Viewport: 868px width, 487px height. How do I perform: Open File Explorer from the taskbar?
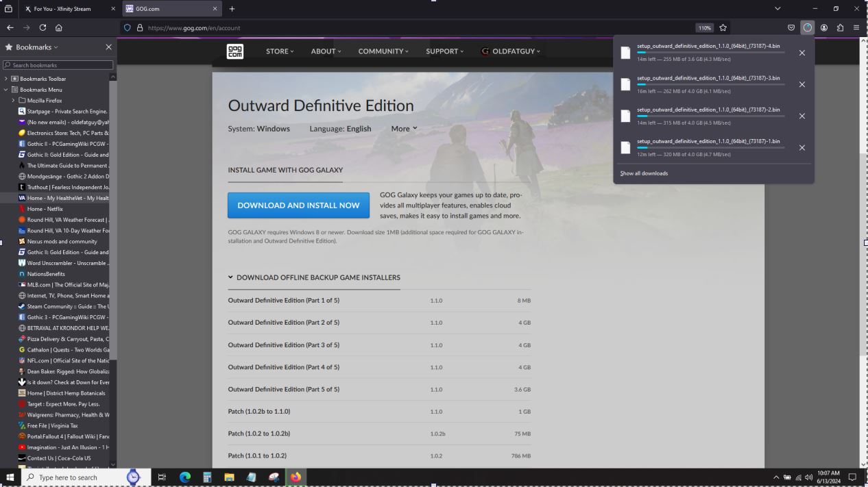pos(229,477)
